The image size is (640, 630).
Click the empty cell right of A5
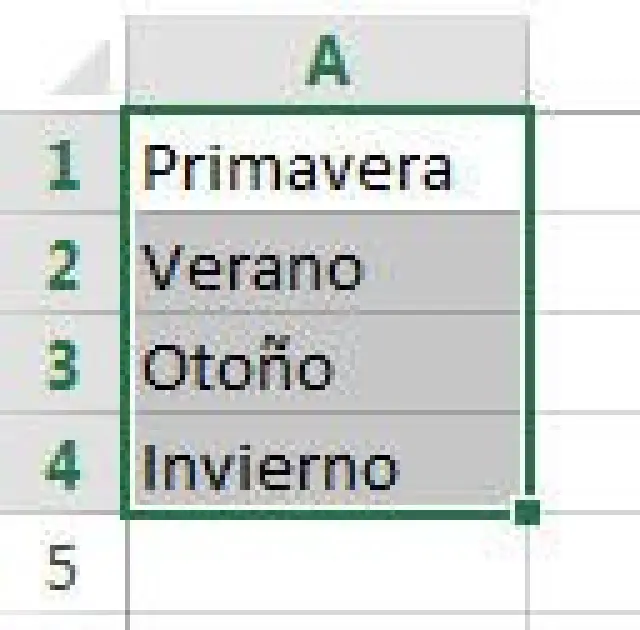pos(587,565)
